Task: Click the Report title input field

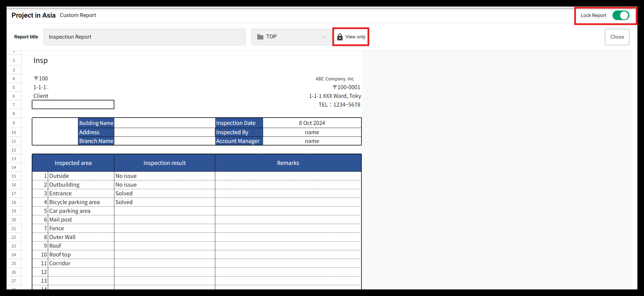Action: tap(144, 37)
